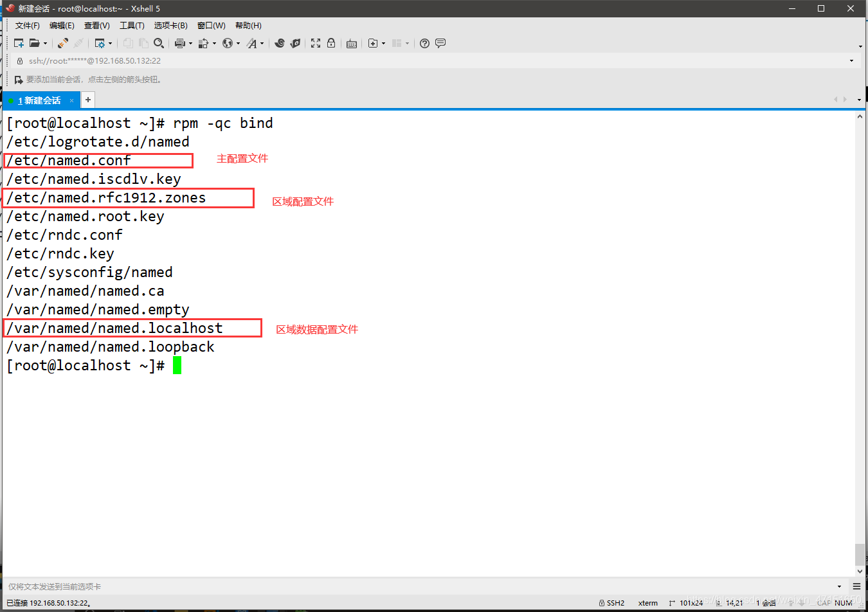
Task: Open compose bar hamburger menu
Action: pos(856,586)
